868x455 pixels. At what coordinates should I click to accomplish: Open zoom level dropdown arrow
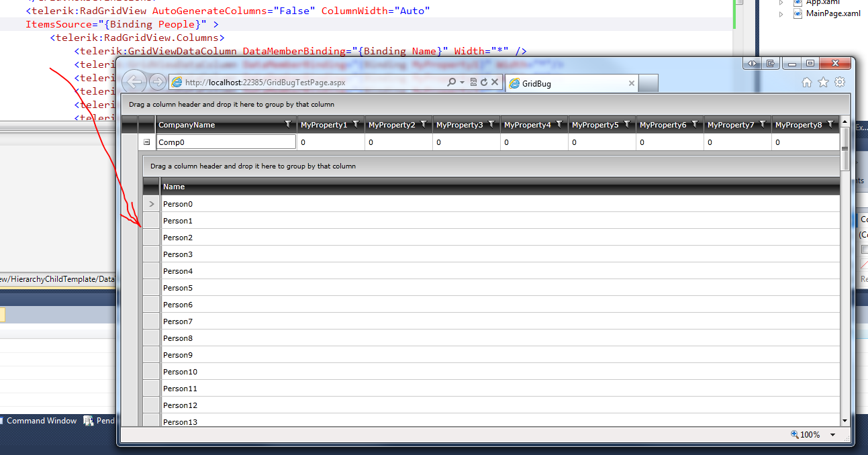click(x=833, y=435)
